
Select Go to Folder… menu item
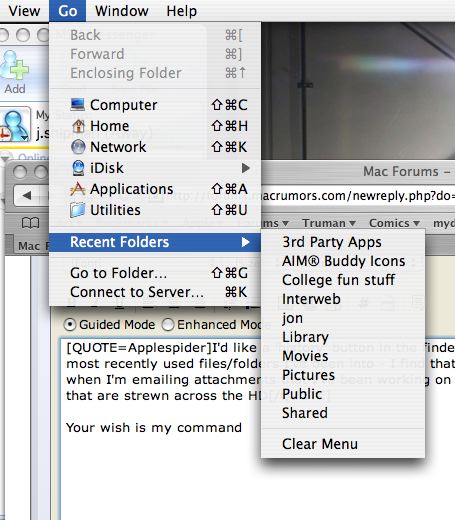click(x=155, y=273)
